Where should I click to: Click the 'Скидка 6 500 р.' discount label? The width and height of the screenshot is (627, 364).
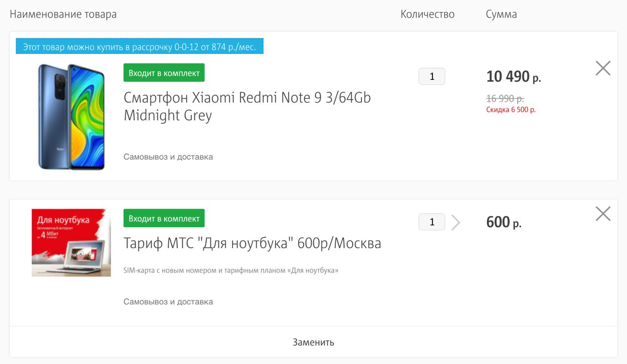(x=511, y=110)
